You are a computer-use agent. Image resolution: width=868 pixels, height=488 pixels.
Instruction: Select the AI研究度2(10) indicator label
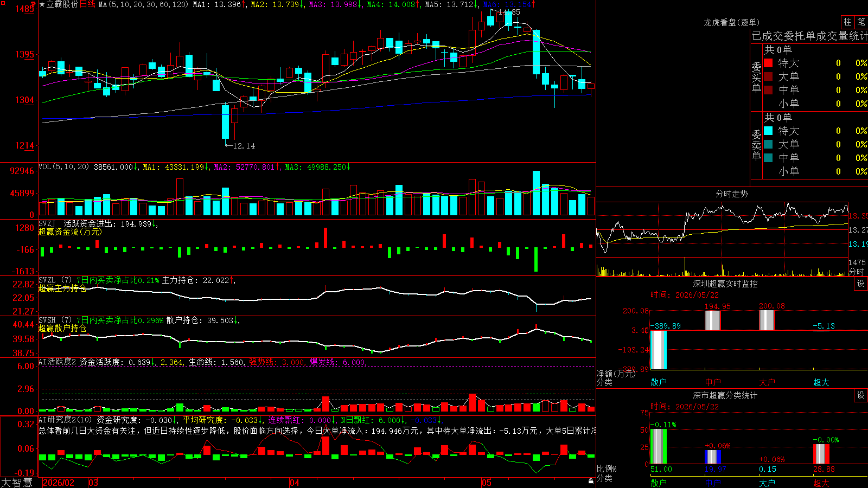65,420
